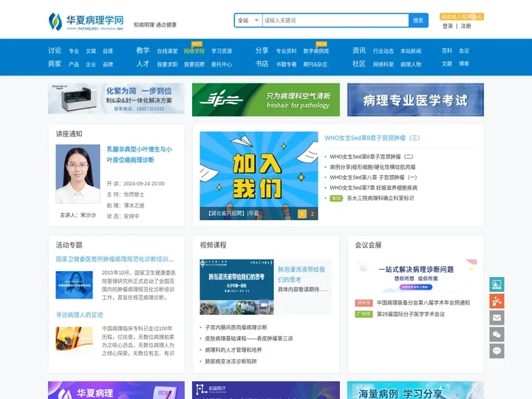
Task: Open 书籍专著 nav link
Action: [x=286, y=64]
